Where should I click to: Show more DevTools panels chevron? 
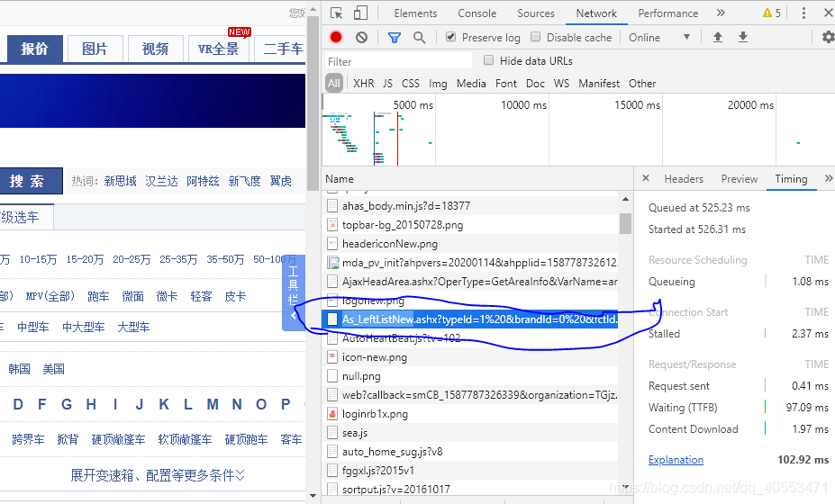pos(721,13)
